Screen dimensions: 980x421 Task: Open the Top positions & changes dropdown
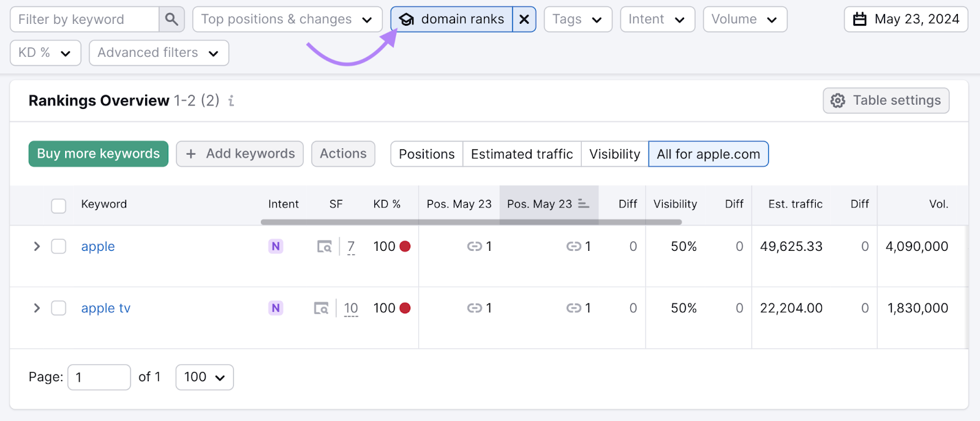(287, 20)
